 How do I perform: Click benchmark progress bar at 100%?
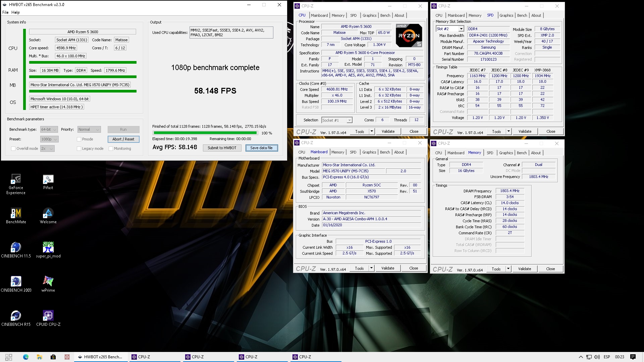point(205,133)
